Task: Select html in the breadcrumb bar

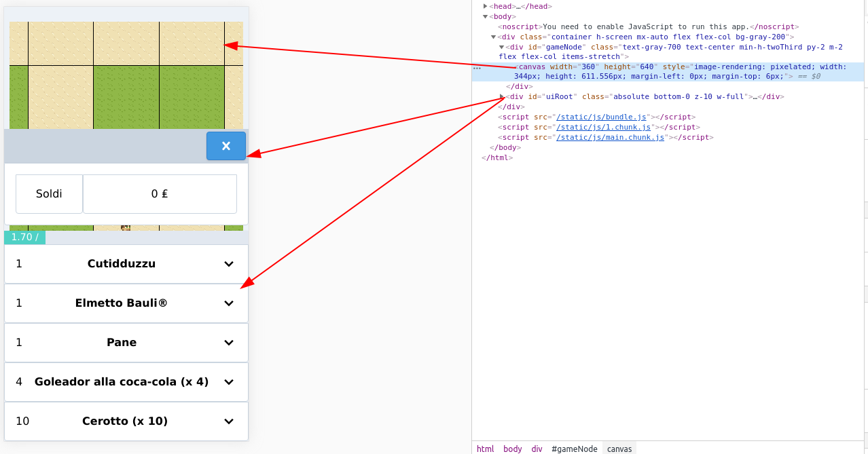Action: click(x=486, y=449)
